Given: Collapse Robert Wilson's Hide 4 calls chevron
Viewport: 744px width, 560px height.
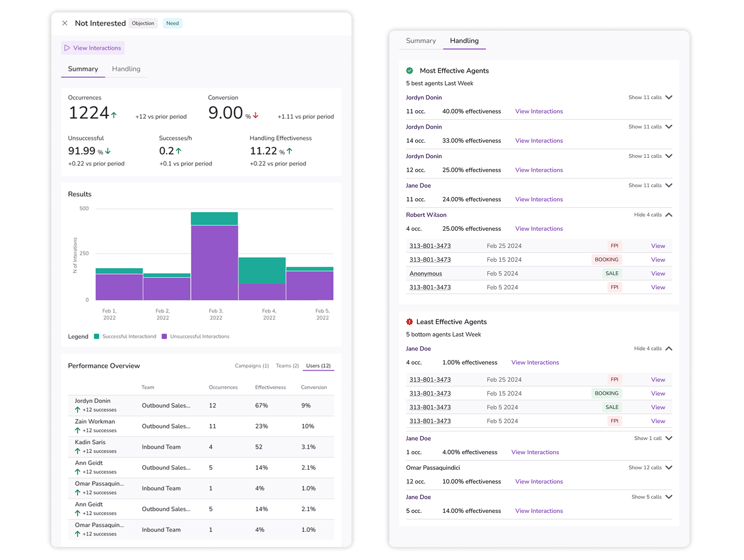Looking at the screenshot, I should tap(669, 215).
